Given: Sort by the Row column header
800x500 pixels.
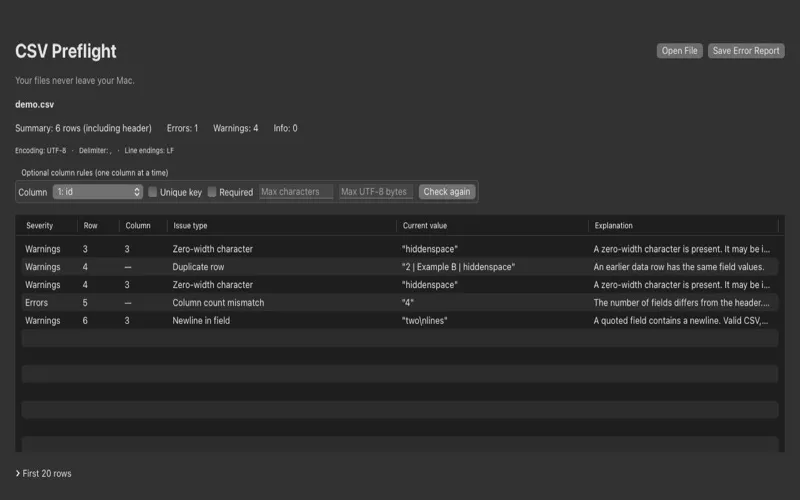Looking at the screenshot, I should (x=90, y=226).
